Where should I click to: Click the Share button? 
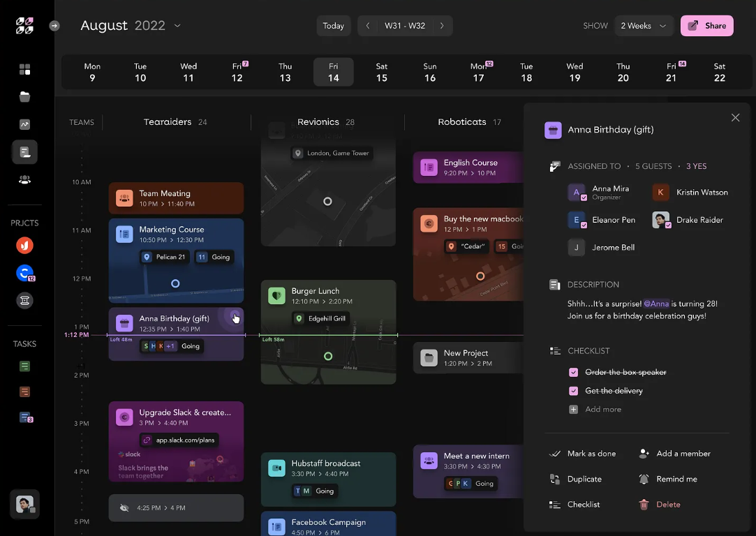(707, 26)
